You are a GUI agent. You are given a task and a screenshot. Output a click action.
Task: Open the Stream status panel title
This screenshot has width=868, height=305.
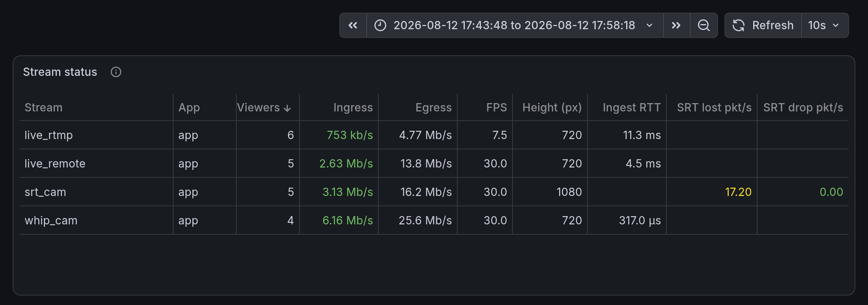click(60, 72)
